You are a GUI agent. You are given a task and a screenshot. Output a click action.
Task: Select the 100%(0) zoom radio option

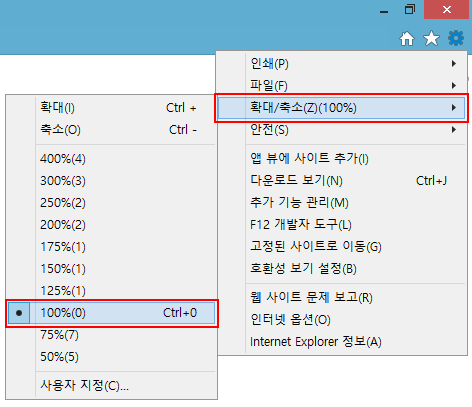(x=112, y=313)
